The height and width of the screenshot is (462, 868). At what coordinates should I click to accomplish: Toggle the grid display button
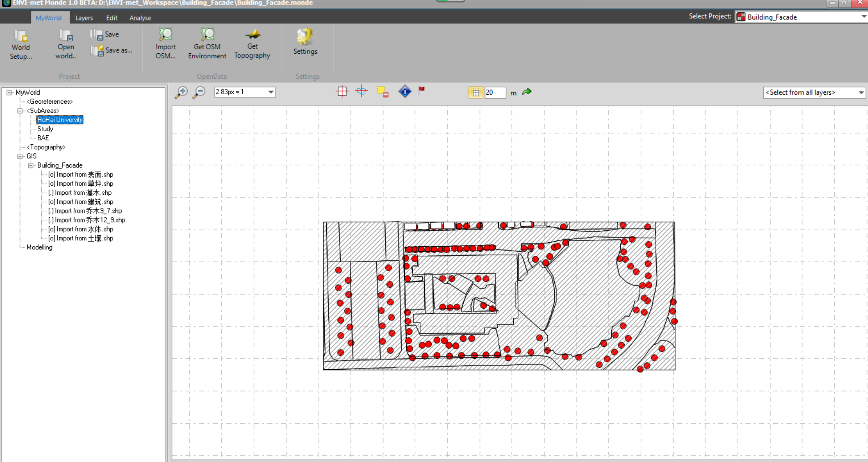[x=341, y=91]
